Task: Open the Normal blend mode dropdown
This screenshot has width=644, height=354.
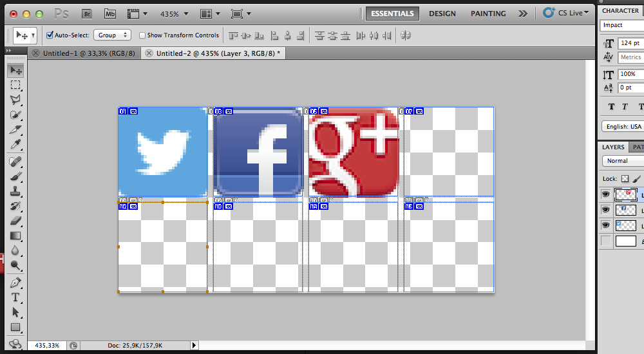Action: 622,161
